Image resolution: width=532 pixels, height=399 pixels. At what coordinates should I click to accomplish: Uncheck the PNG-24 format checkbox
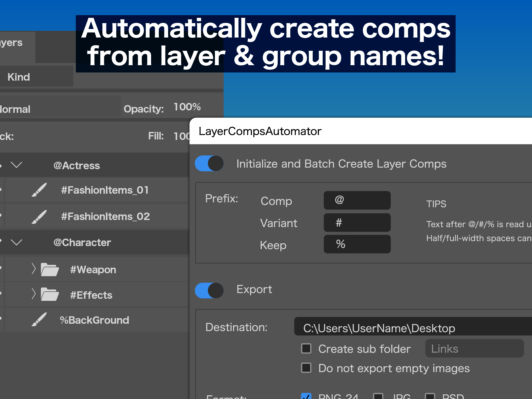306,396
